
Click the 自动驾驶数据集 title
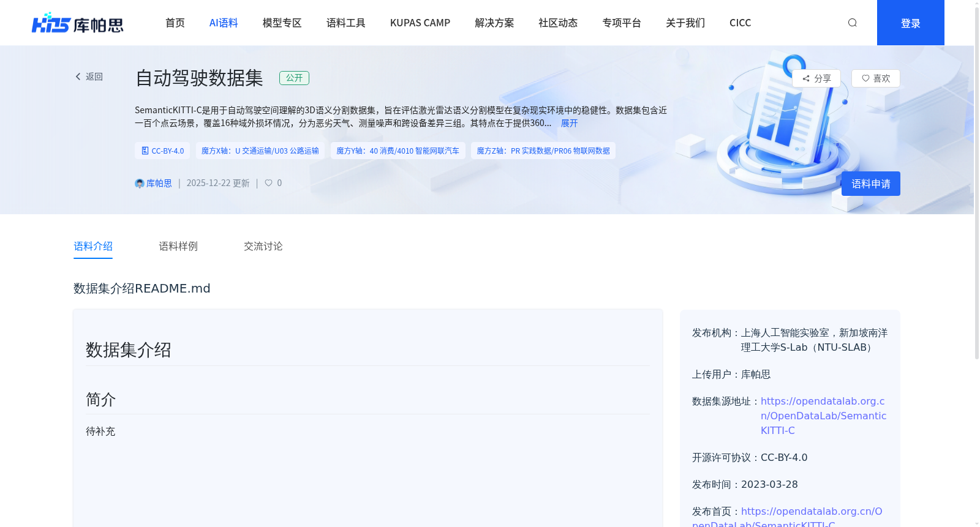tap(199, 78)
